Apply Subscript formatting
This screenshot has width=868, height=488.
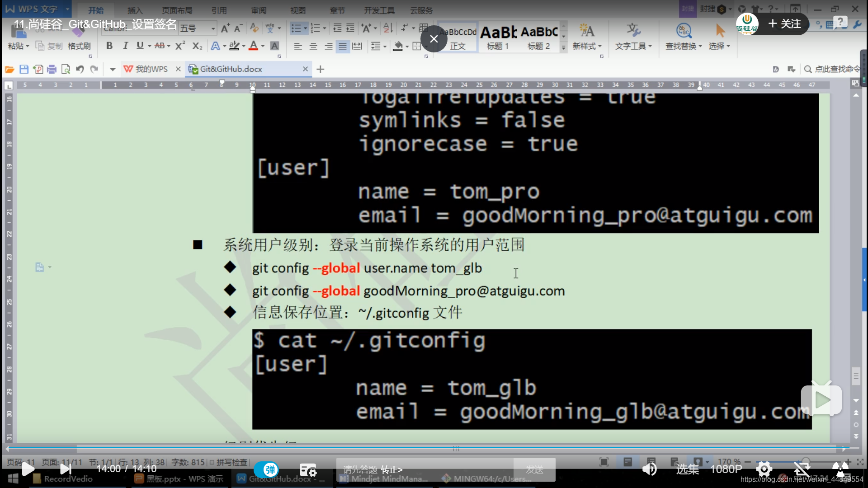tap(197, 46)
